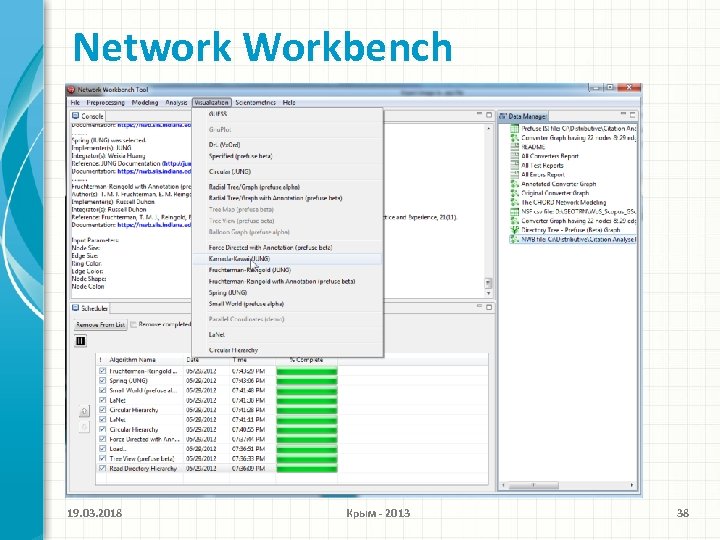Click the Tree View progress bar

point(307,458)
